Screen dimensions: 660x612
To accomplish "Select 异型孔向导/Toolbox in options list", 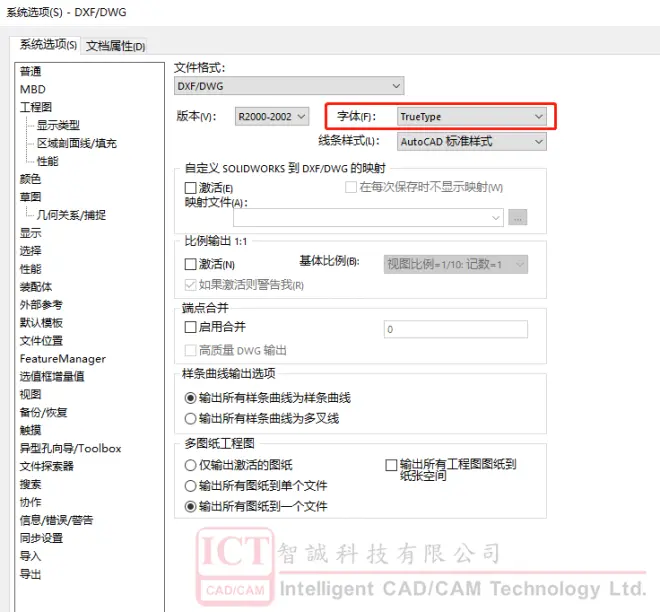I will 70,448.
